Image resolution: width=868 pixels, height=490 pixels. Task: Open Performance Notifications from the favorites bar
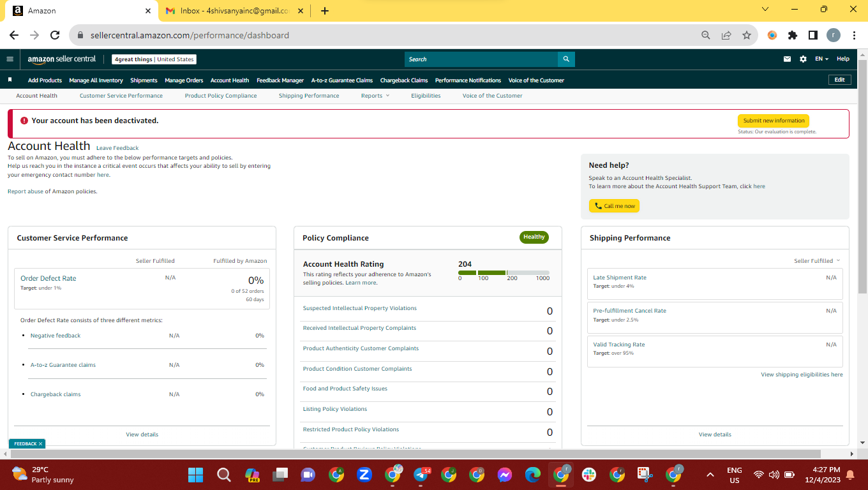click(468, 80)
